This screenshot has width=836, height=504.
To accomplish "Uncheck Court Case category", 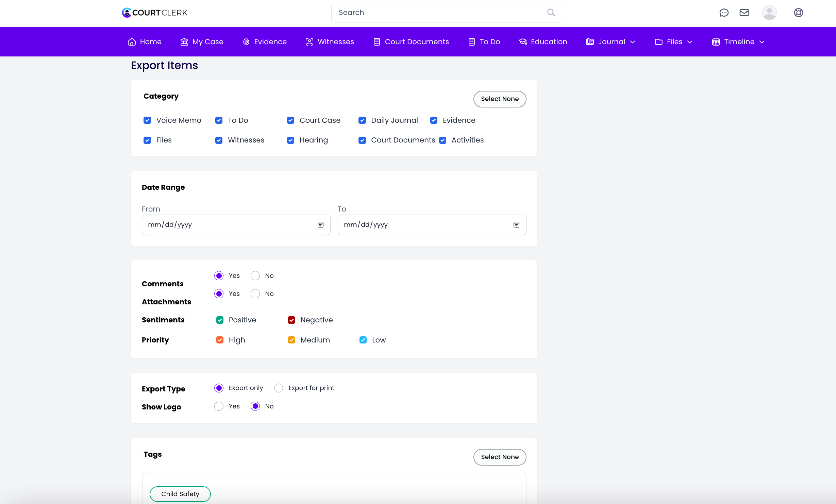I will 290,120.
